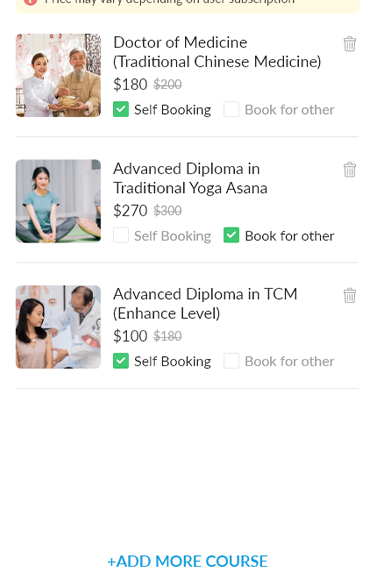The image size is (375, 576).
Task: Click the price may vary notice banner
Action: pyautogui.click(x=187, y=4)
